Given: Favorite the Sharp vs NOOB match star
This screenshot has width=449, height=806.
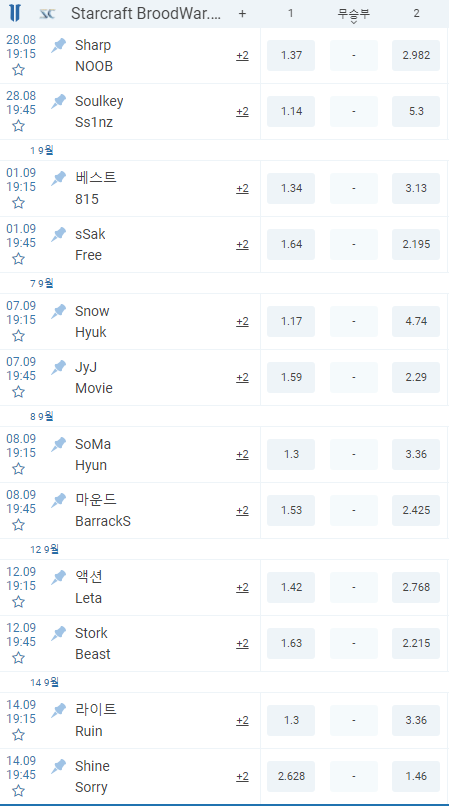Looking at the screenshot, I should click(19, 70).
